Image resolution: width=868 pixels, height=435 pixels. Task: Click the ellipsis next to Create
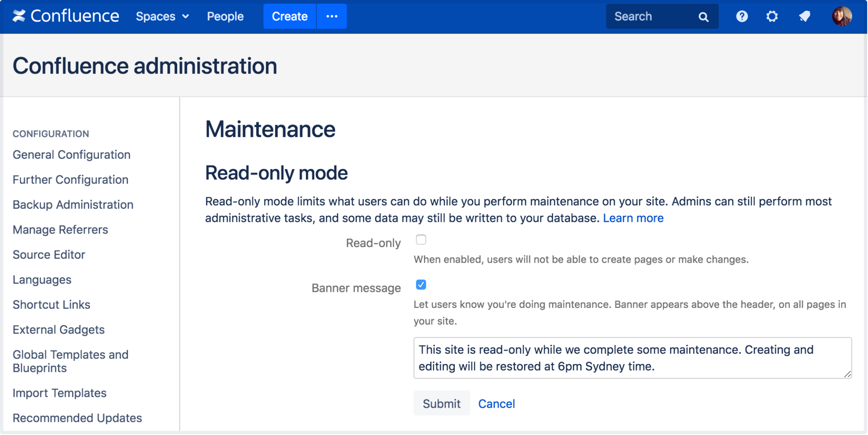pos(332,16)
